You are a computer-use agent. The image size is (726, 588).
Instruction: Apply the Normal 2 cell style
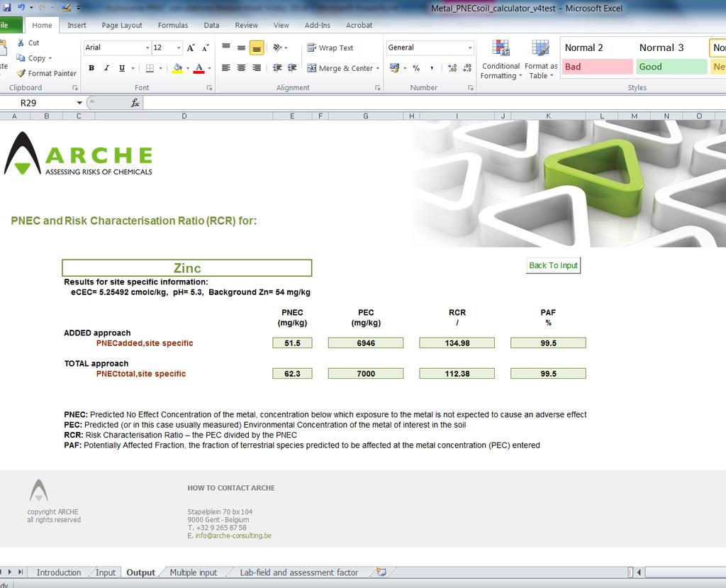(x=597, y=48)
